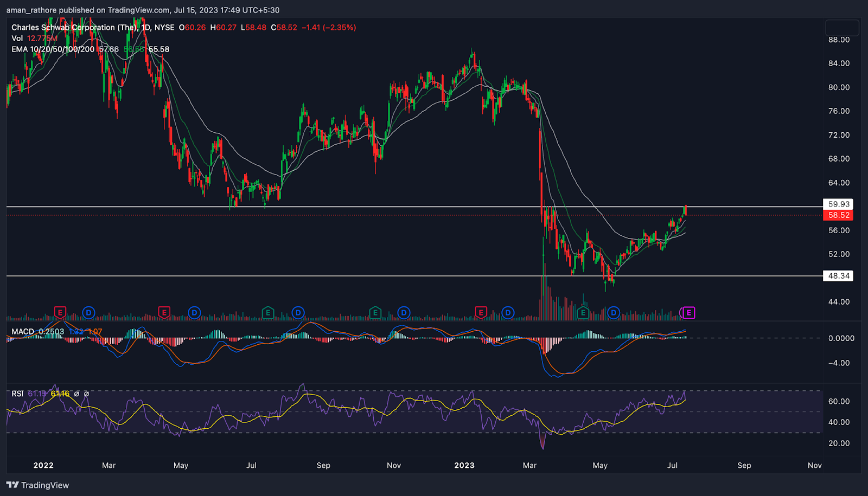Click the dividend marker for February 2022
The image size is (868, 496).
pos(88,312)
